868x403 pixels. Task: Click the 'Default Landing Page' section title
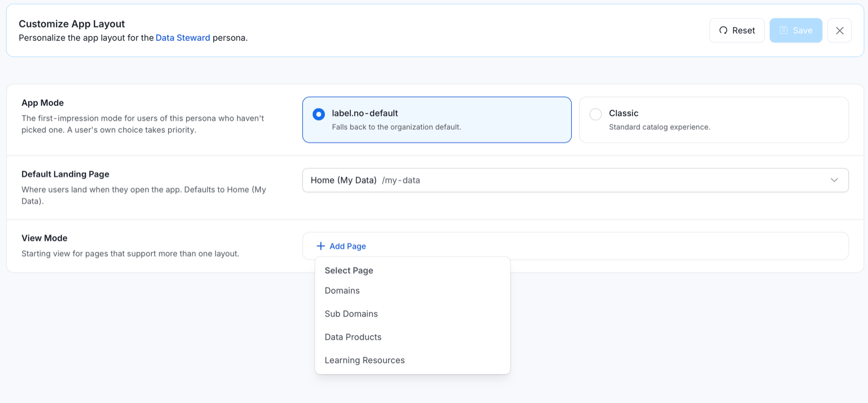click(x=66, y=174)
